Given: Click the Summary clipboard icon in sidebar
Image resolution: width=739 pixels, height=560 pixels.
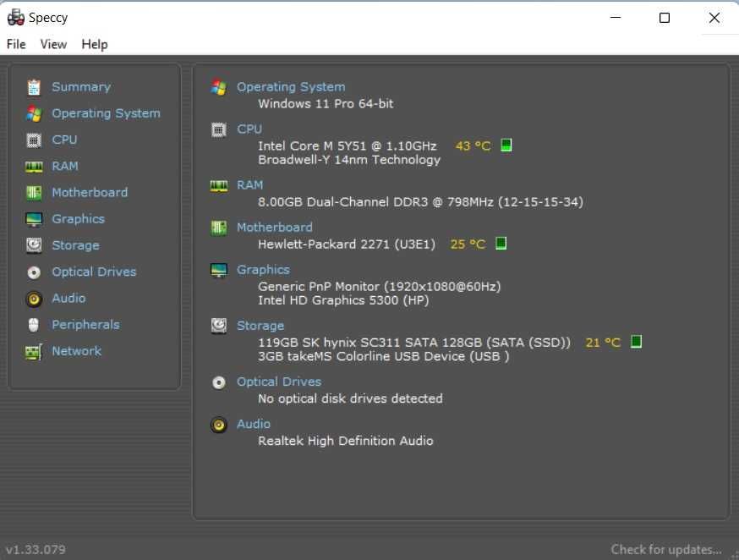Looking at the screenshot, I should pos(34,87).
